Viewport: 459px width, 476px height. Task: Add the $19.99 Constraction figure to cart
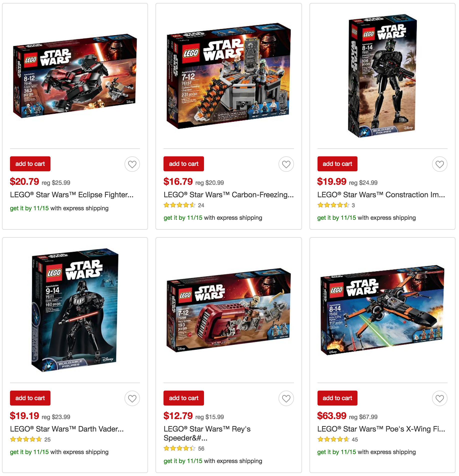(337, 164)
